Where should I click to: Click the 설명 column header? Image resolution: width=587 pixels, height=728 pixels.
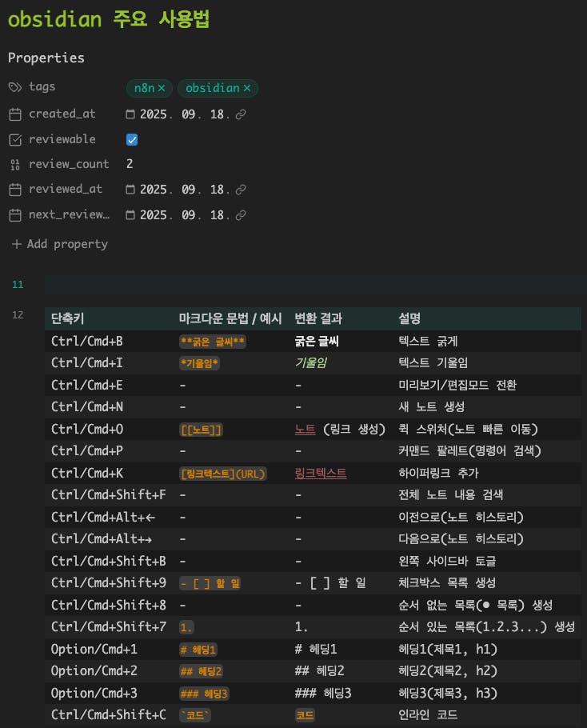pyautogui.click(x=409, y=318)
